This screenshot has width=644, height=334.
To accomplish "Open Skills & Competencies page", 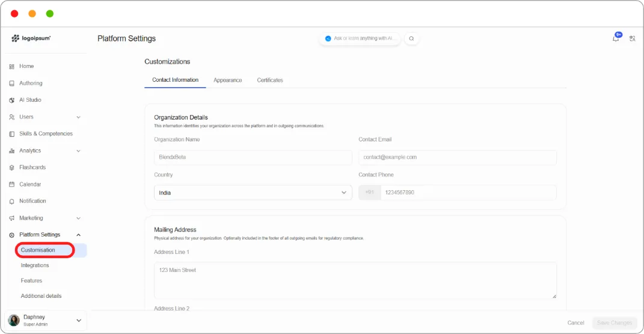I will [x=46, y=134].
